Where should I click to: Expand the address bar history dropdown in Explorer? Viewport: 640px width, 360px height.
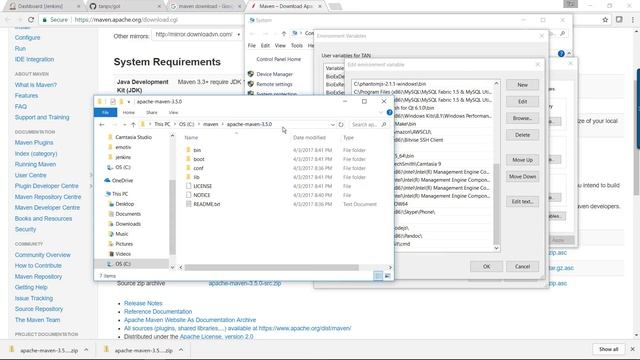pyautogui.click(x=333, y=124)
